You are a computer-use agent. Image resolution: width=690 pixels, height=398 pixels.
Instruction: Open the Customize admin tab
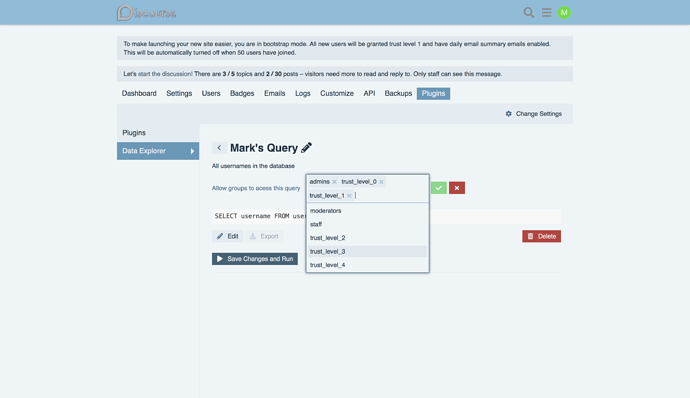(337, 93)
